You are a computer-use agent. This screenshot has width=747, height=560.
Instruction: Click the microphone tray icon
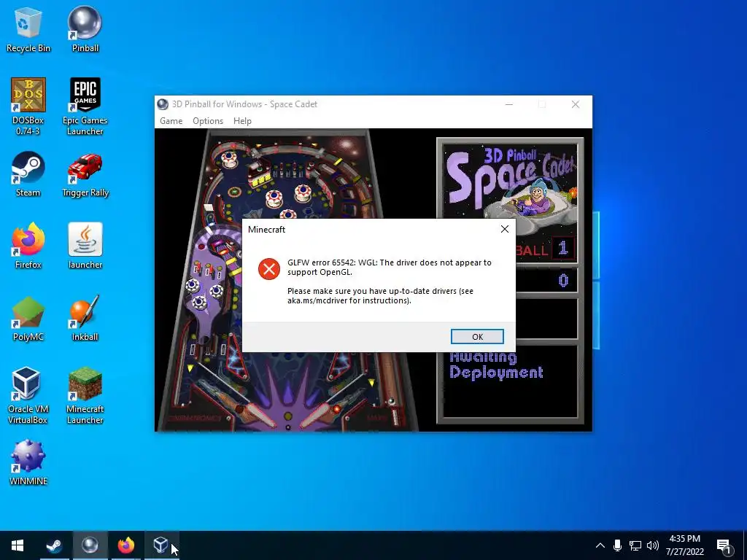[x=617, y=545]
